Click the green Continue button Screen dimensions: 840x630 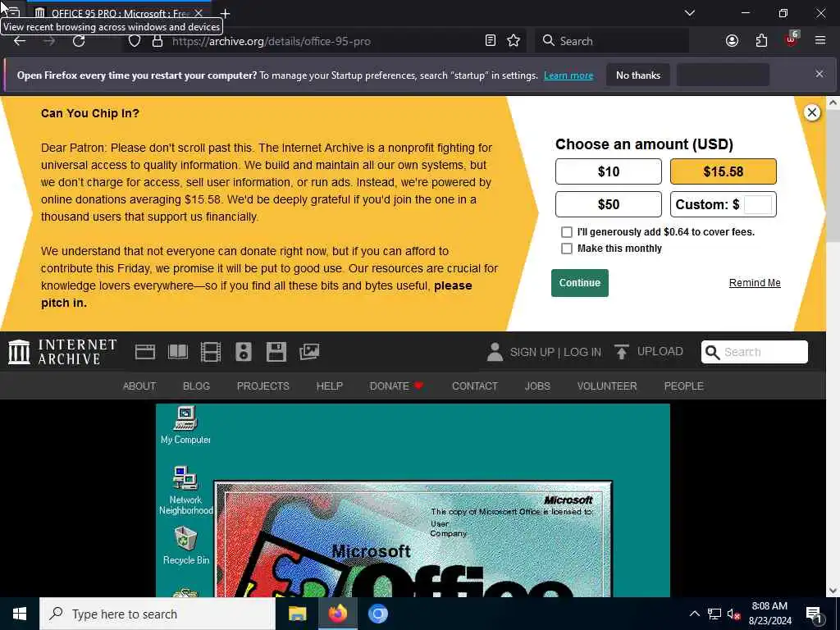pos(580,283)
